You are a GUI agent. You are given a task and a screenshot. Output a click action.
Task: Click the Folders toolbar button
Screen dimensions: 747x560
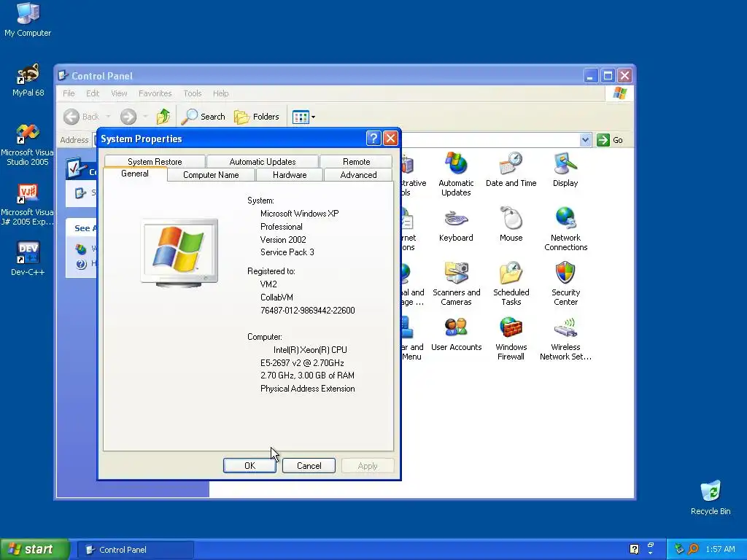coord(256,116)
